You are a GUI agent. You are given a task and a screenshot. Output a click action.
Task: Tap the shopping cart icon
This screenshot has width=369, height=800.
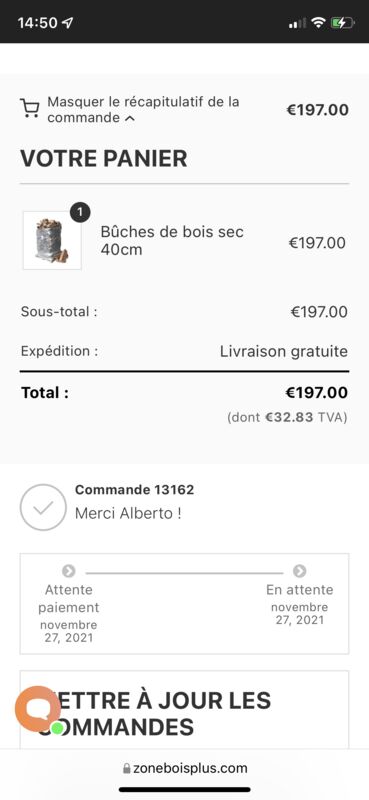click(x=29, y=109)
